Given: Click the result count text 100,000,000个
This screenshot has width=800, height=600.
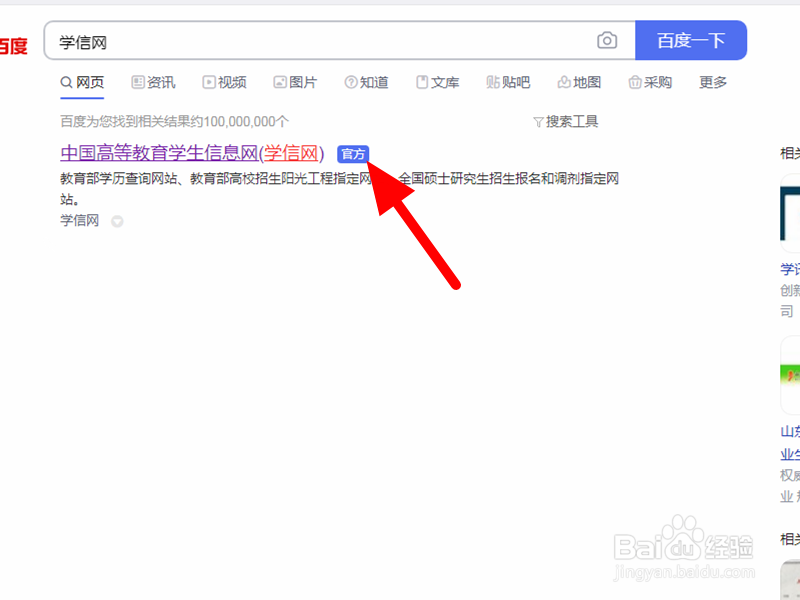Looking at the screenshot, I should tap(246, 121).
